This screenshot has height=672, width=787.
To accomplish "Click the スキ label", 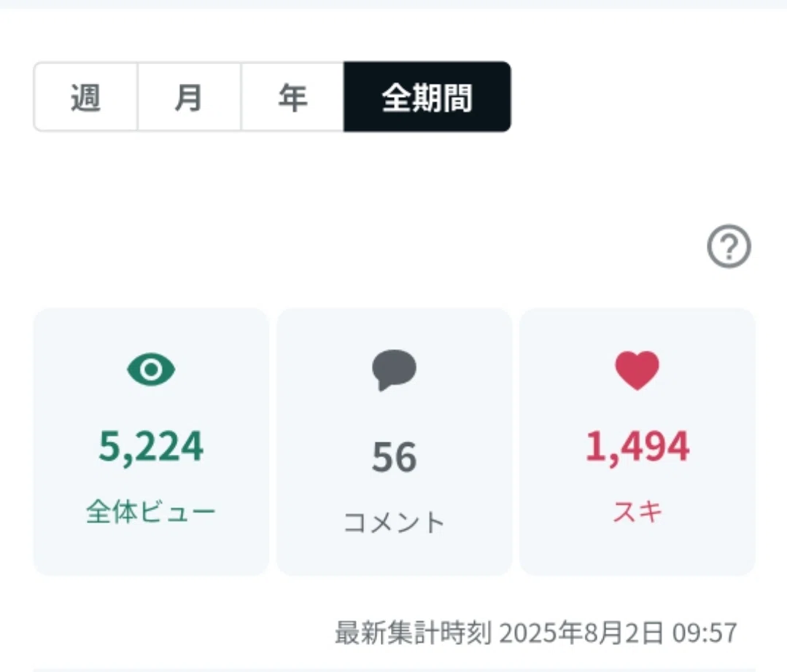I will (x=637, y=512).
